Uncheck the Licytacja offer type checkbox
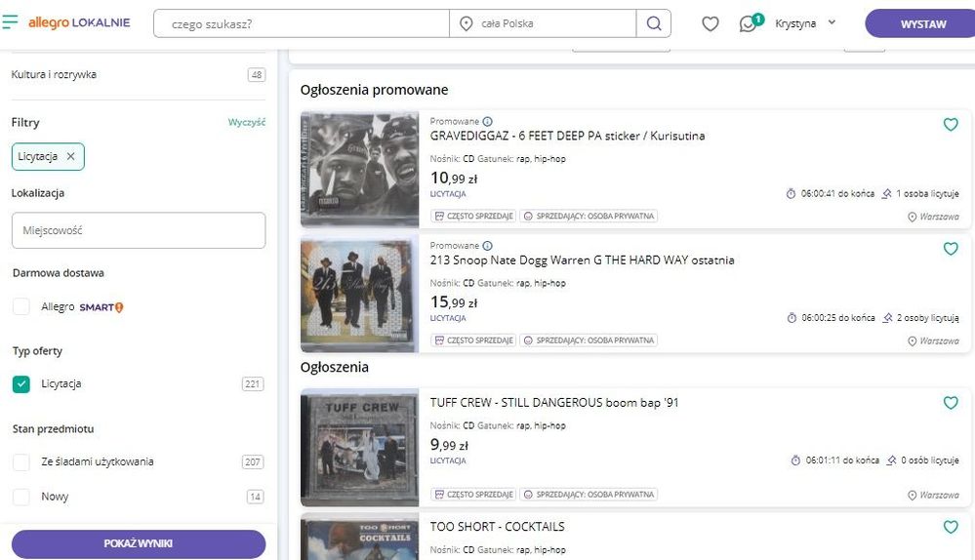 pos(21,384)
